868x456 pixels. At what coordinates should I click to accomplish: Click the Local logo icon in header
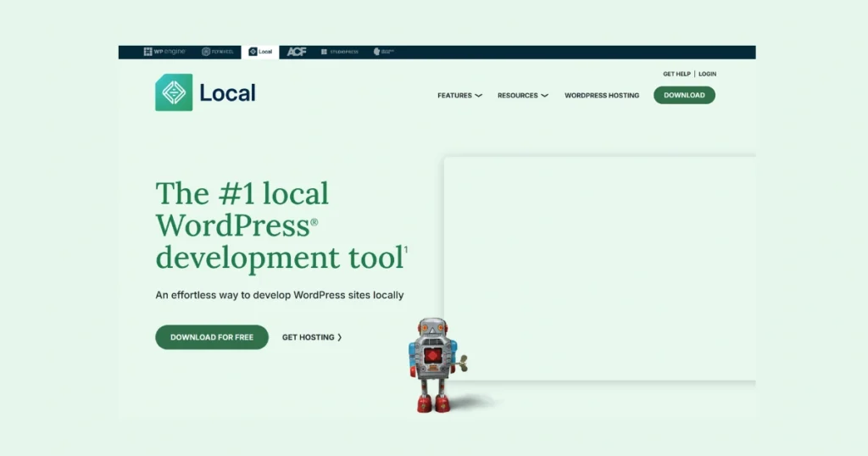[174, 92]
